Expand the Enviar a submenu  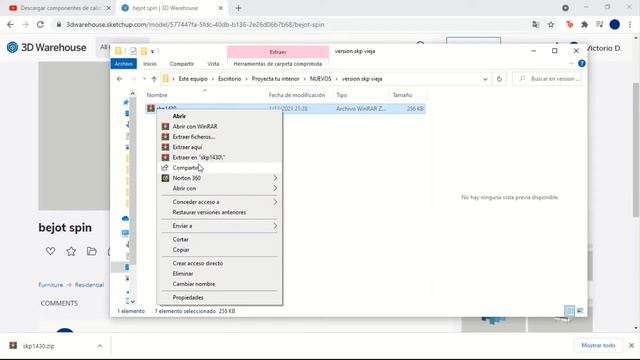pyautogui.click(x=220, y=226)
